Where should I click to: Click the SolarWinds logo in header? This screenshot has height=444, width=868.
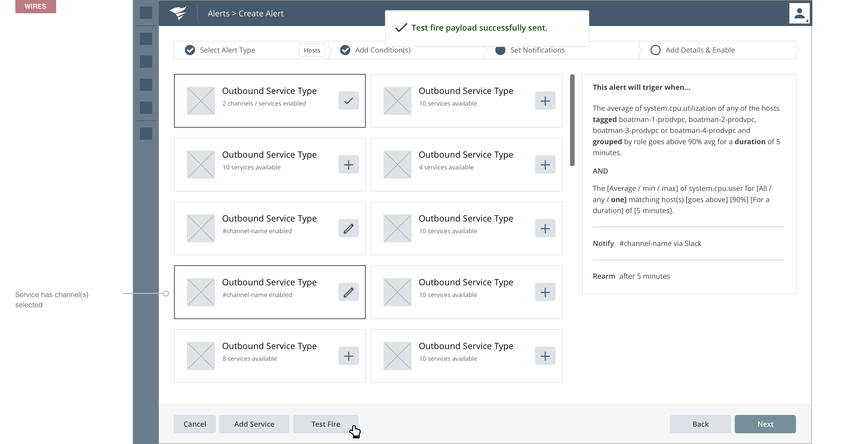click(x=178, y=14)
